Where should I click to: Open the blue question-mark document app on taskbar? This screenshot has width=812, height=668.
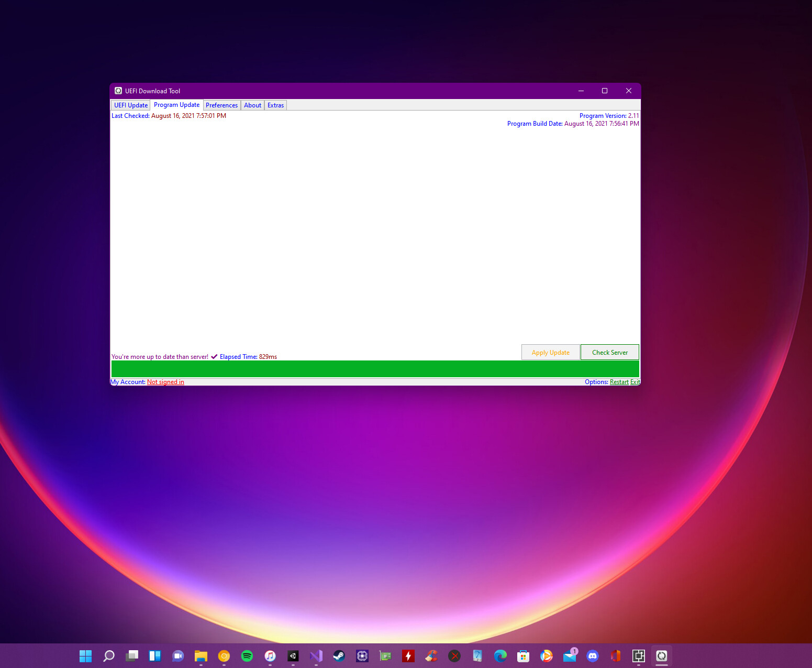(x=477, y=656)
